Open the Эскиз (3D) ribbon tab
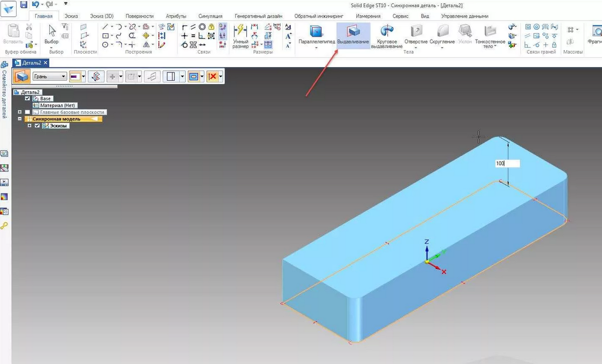602x364 pixels. coord(102,17)
